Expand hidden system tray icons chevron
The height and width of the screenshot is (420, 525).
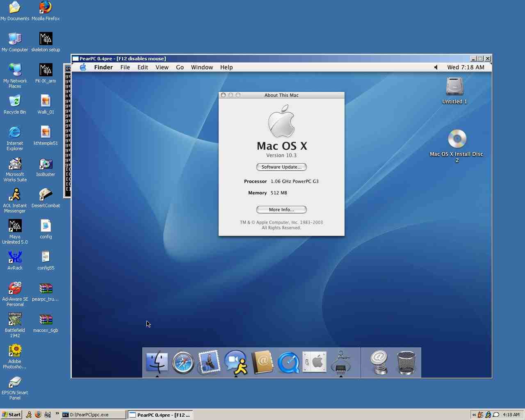click(x=474, y=415)
